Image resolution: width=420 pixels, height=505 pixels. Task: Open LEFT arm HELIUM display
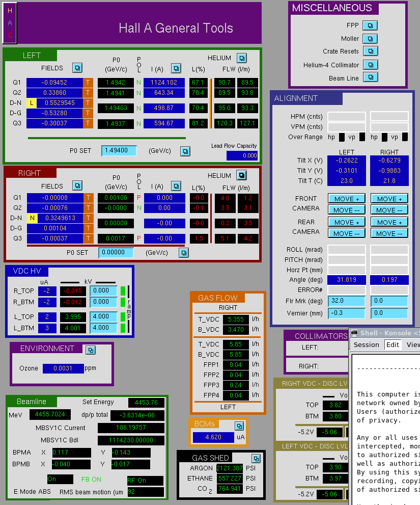(x=242, y=58)
